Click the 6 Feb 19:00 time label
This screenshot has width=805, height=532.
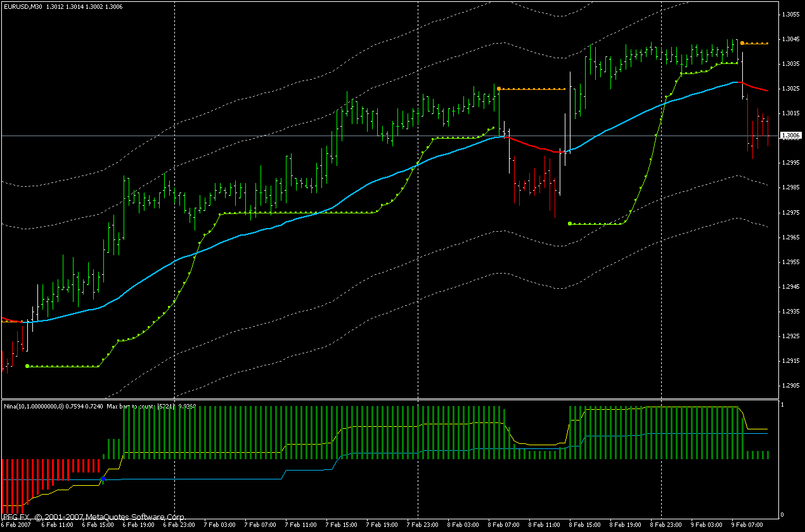click(138, 525)
